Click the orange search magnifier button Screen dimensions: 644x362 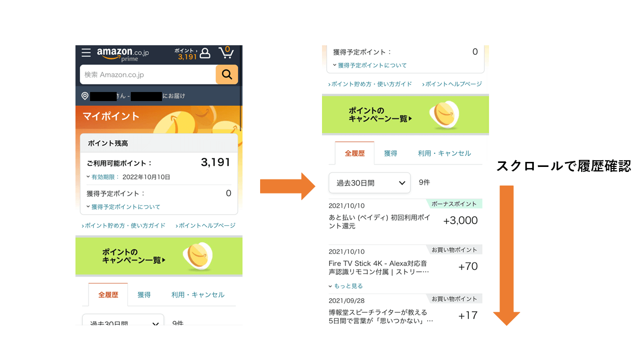click(227, 74)
